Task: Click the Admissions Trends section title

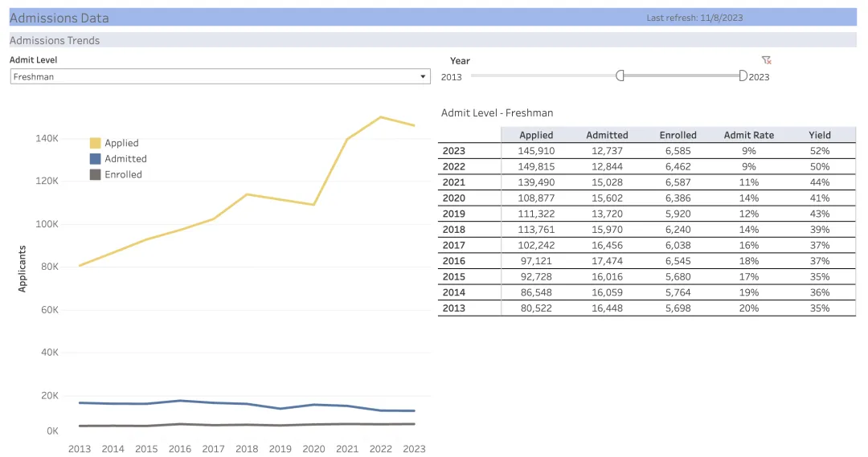Action: click(x=55, y=40)
